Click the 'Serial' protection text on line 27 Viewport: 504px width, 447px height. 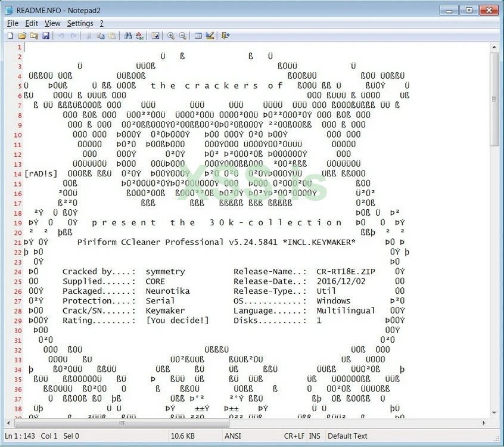160,301
